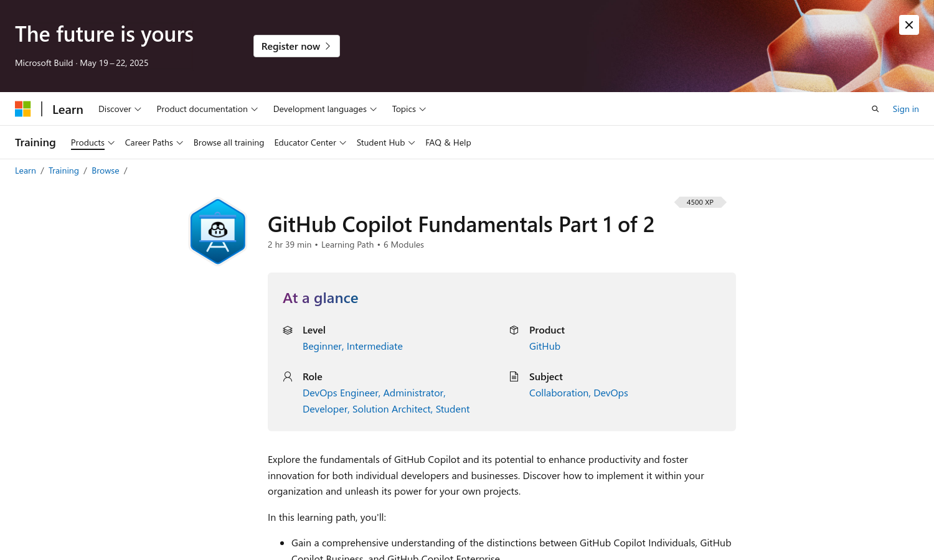Open the search magnifier icon
934x560 pixels.
click(x=875, y=109)
